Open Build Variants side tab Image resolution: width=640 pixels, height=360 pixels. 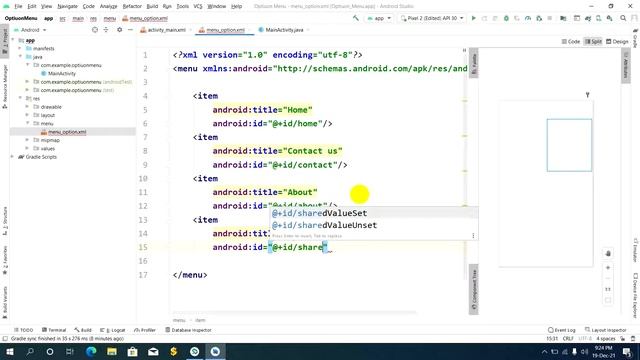(4, 302)
